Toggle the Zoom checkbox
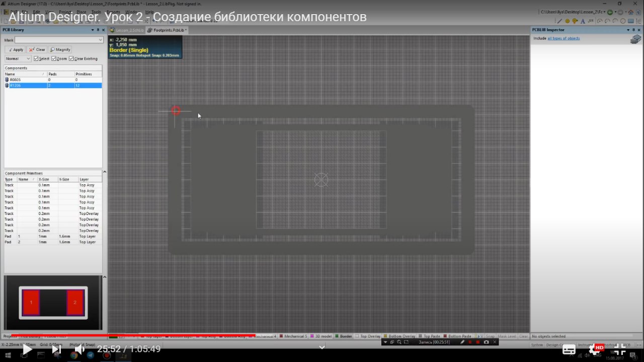Viewport: 644px width, 362px height. tap(54, 59)
